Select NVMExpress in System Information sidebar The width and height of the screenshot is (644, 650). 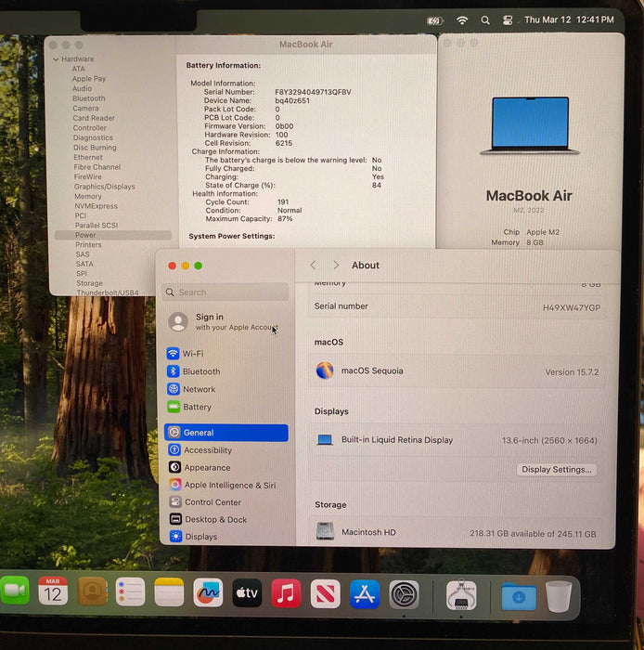(96, 206)
